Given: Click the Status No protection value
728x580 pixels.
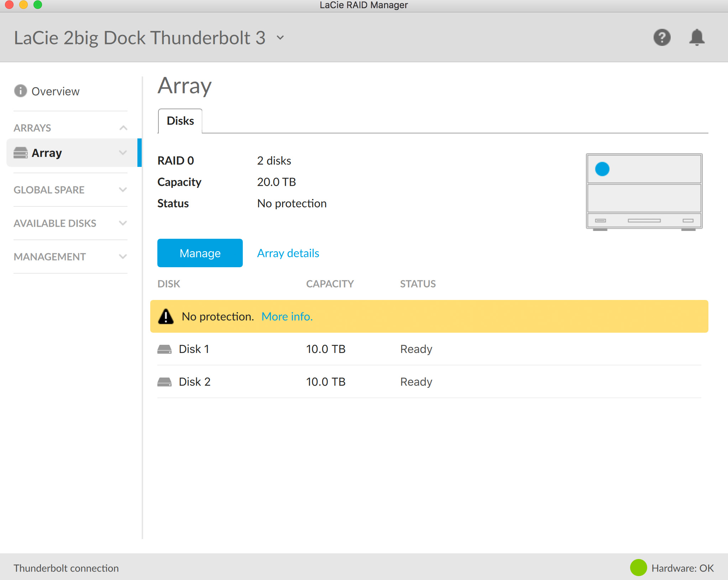Looking at the screenshot, I should [292, 203].
